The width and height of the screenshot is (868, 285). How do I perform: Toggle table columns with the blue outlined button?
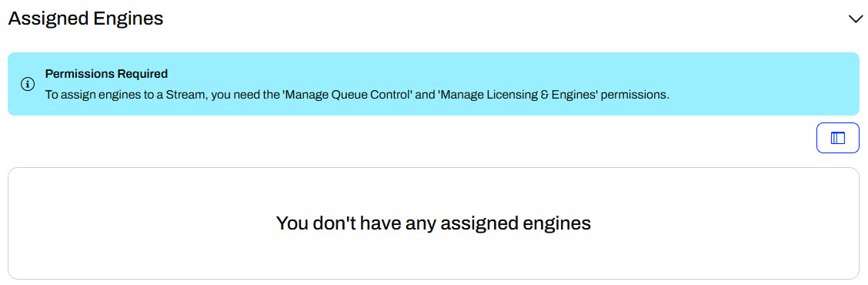[837, 138]
